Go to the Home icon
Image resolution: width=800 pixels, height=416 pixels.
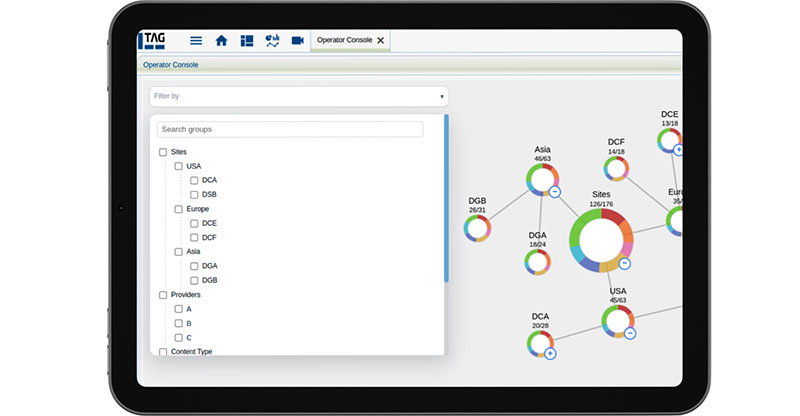(x=221, y=41)
